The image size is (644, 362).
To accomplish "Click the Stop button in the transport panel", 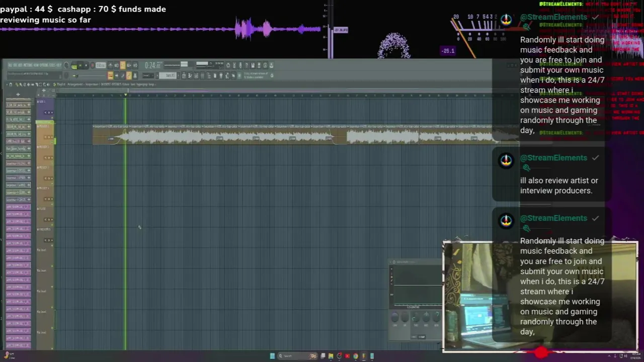I will pos(86,65).
